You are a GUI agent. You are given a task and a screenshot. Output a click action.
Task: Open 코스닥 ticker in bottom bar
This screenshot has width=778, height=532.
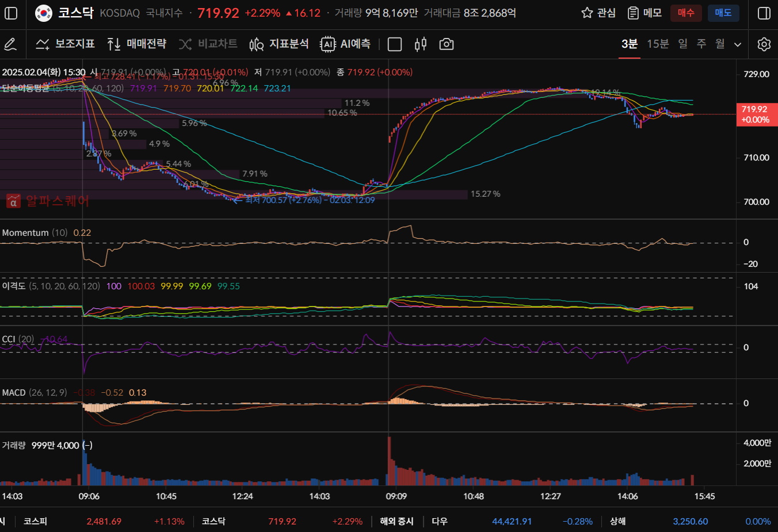pos(282,522)
